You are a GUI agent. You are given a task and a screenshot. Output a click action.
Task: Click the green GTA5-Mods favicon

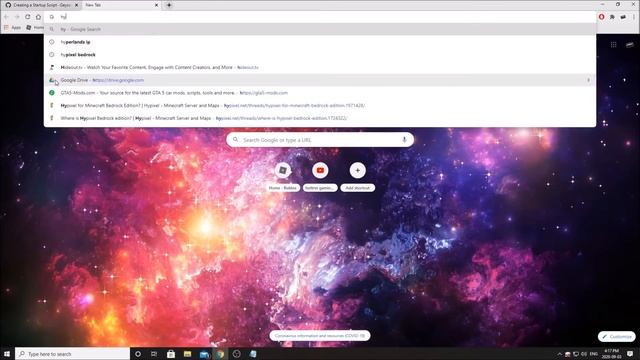click(52, 93)
